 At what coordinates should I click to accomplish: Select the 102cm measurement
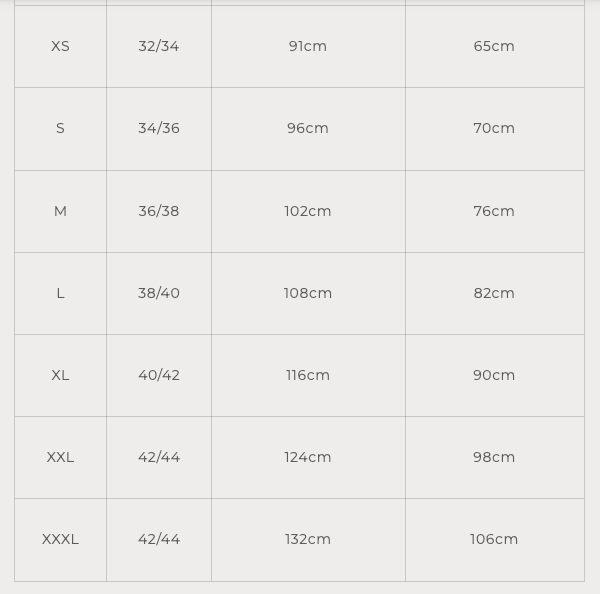tap(308, 211)
